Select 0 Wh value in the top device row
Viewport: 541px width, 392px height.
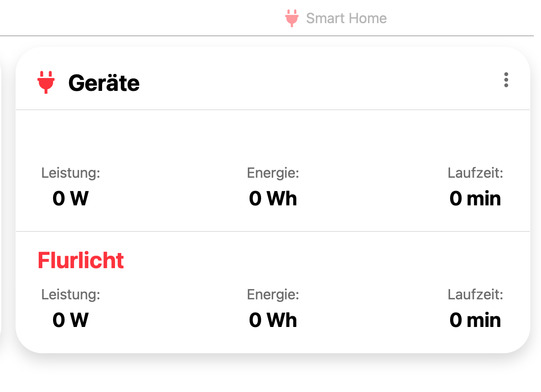tap(273, 198)
